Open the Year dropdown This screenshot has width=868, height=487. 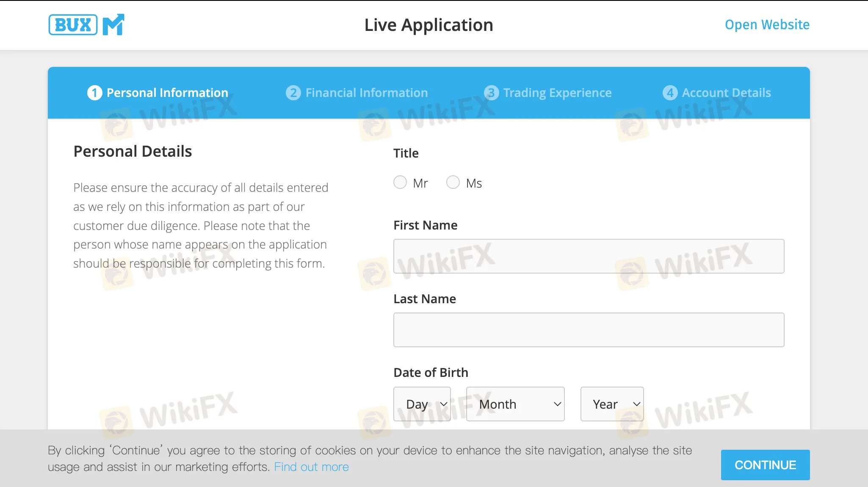click(x=612, y=404)
